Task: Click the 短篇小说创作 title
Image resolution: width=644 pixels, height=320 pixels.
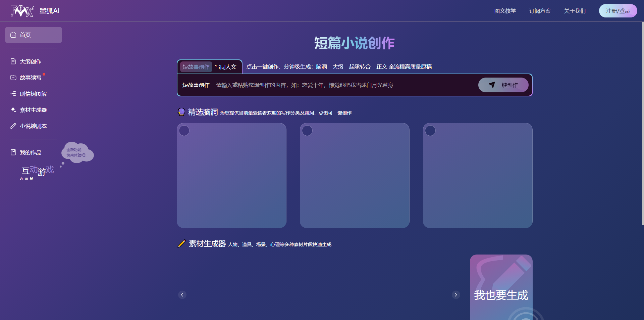Action: coord(355,43)
